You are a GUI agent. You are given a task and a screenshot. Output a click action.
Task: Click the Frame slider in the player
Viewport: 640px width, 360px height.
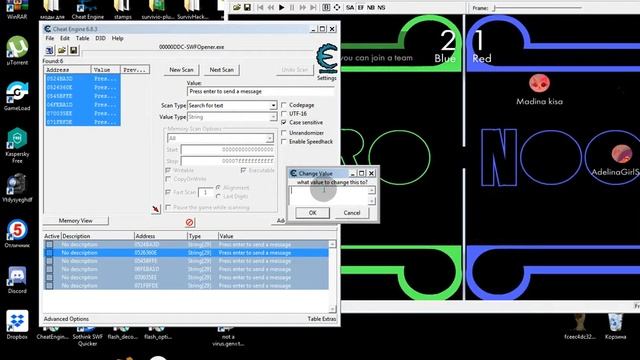pos(537,8)
